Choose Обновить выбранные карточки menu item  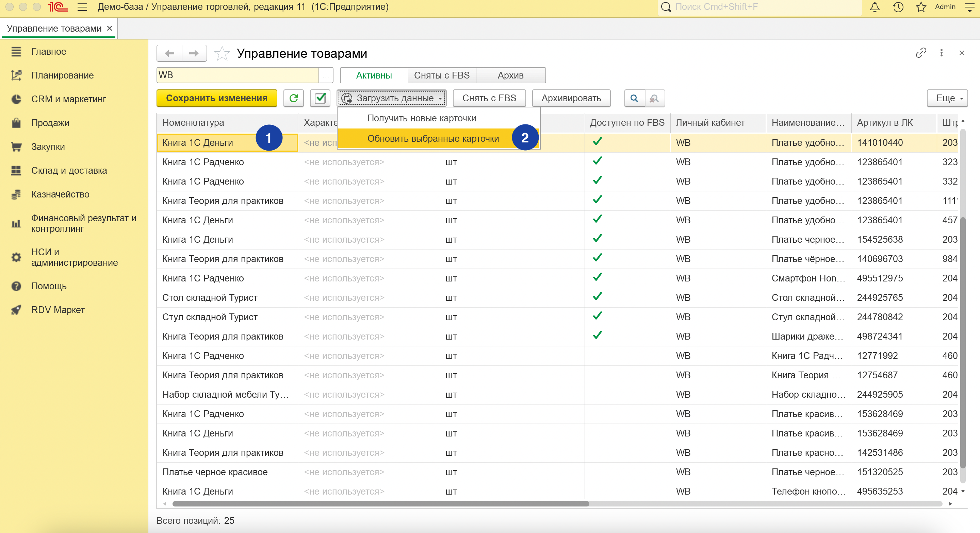click(x=433, y=138)
